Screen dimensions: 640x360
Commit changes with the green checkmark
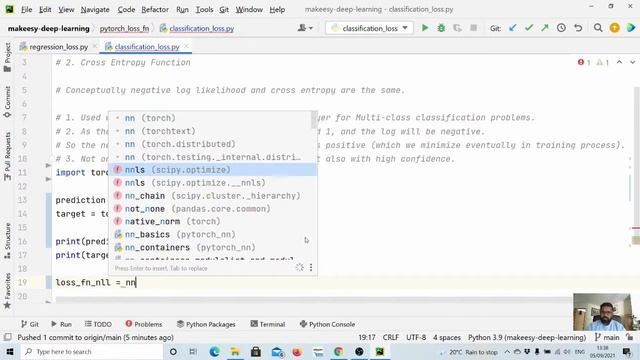[529, 28]
